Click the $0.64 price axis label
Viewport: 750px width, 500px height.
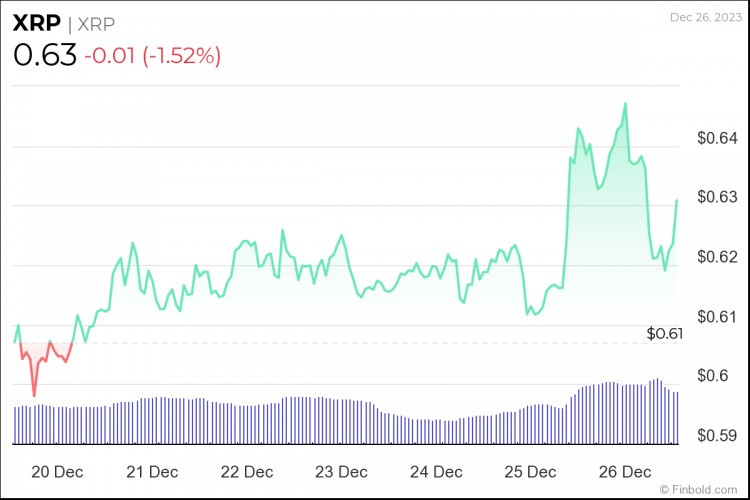pyautogui.click(x=717, y=138)
